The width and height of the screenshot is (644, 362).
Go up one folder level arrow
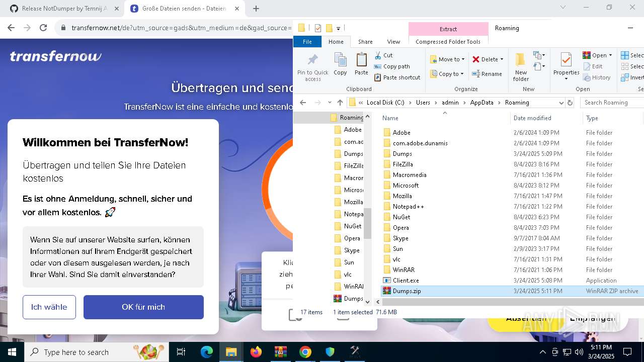tap(340, 103)
